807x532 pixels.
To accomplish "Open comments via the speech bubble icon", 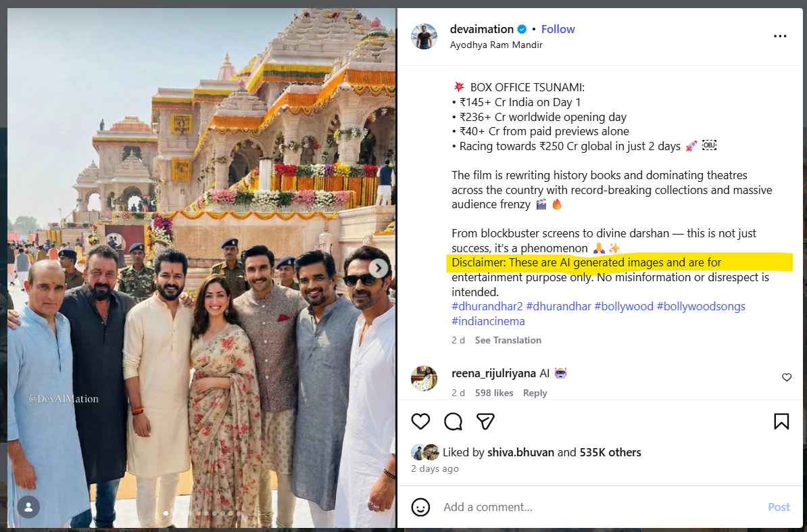I will point(453,421).
